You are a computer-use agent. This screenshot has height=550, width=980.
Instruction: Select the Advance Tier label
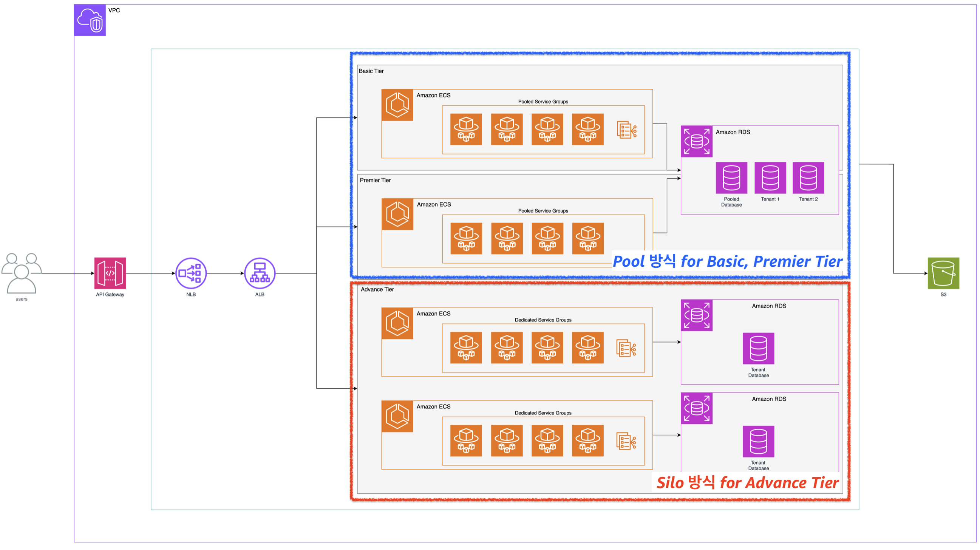pyautogui.click(x=377, y=289)
